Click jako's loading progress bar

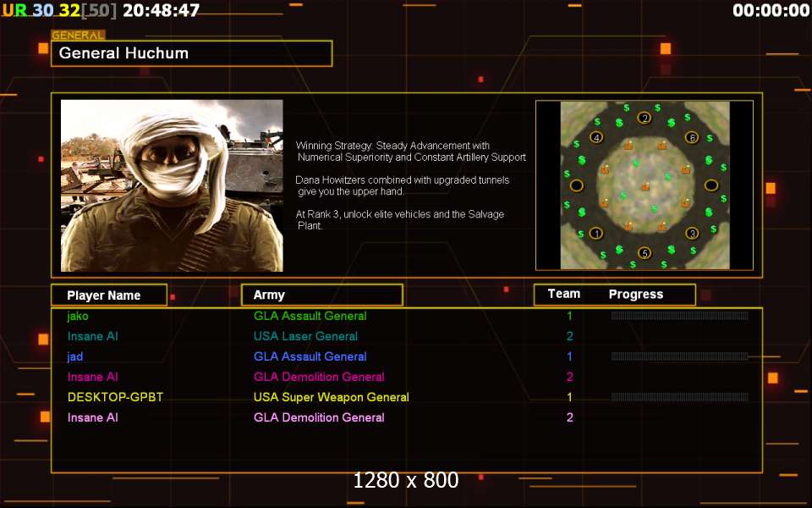tap(679, 316)
